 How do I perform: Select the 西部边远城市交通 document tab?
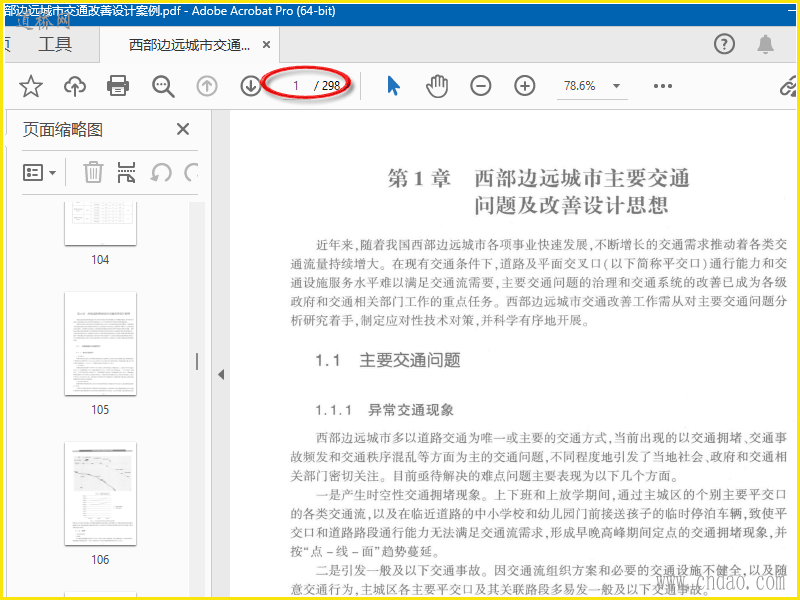[x=189, y=45]
